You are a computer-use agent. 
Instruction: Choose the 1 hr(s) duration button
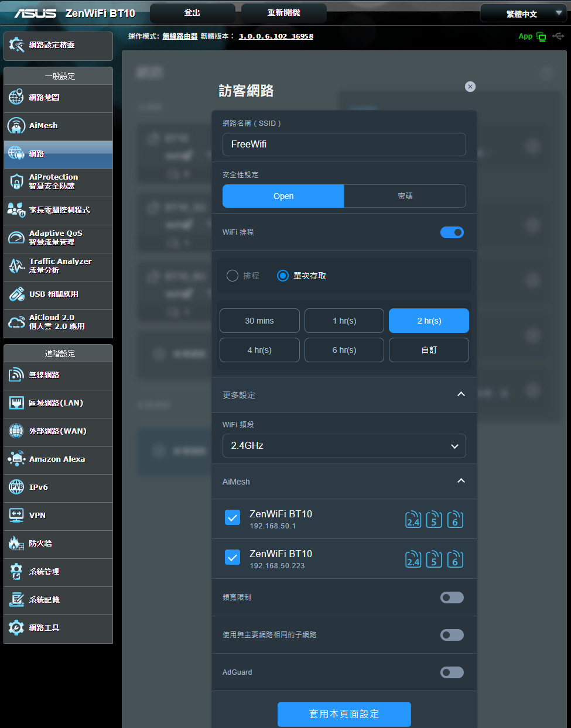[344, 321]
